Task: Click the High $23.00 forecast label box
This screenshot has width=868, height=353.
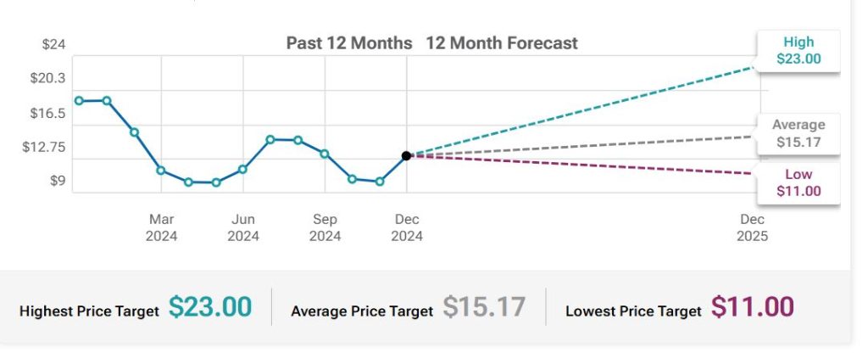Action: coord(798,51)
